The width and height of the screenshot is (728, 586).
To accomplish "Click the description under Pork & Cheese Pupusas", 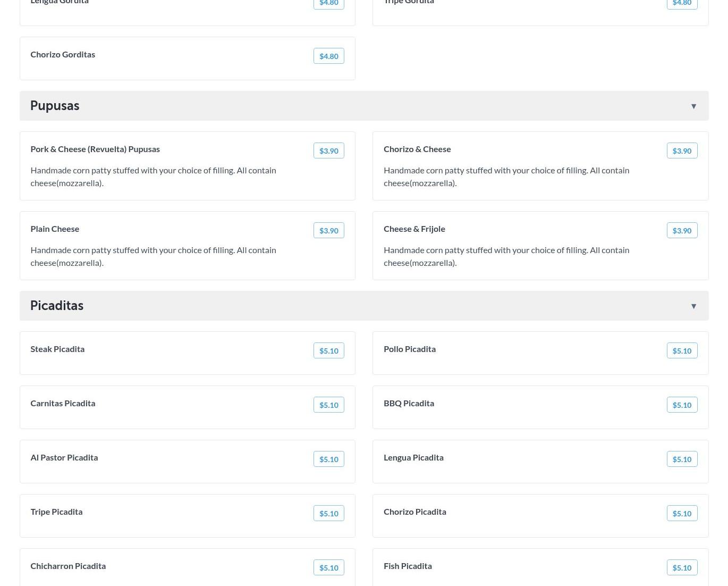I will 153,177.
